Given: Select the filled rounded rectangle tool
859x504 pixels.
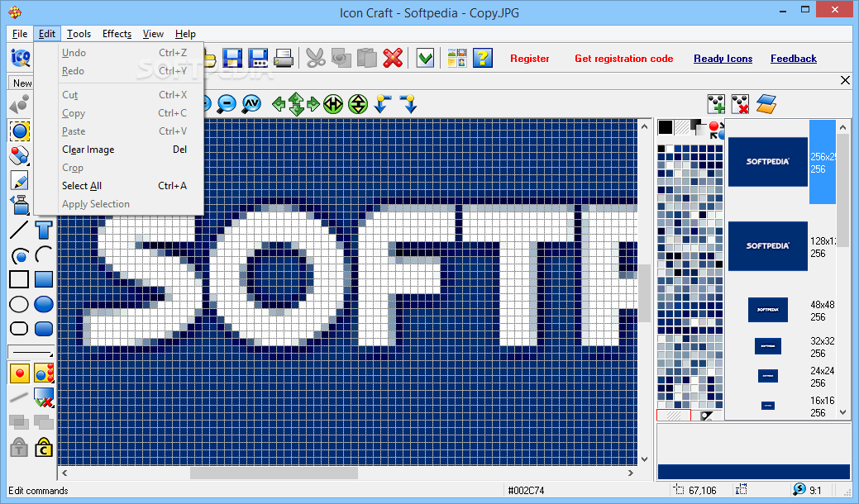Looking at the screenshot, I should [x=44, y=329].
